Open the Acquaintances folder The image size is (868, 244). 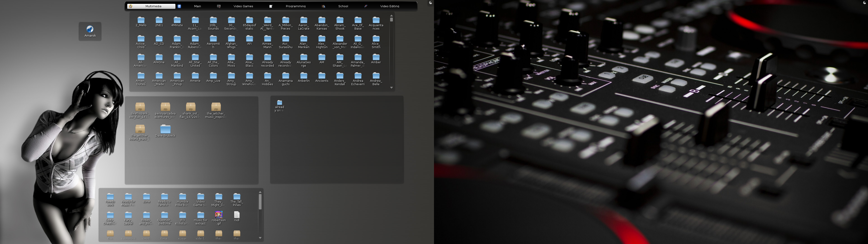tap(376, 23)
